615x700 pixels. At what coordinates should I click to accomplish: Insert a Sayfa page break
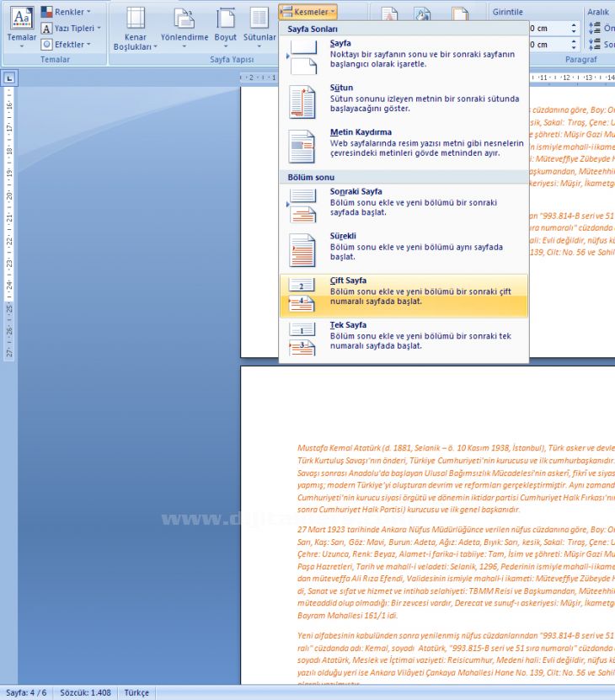[x=404, y=57]
